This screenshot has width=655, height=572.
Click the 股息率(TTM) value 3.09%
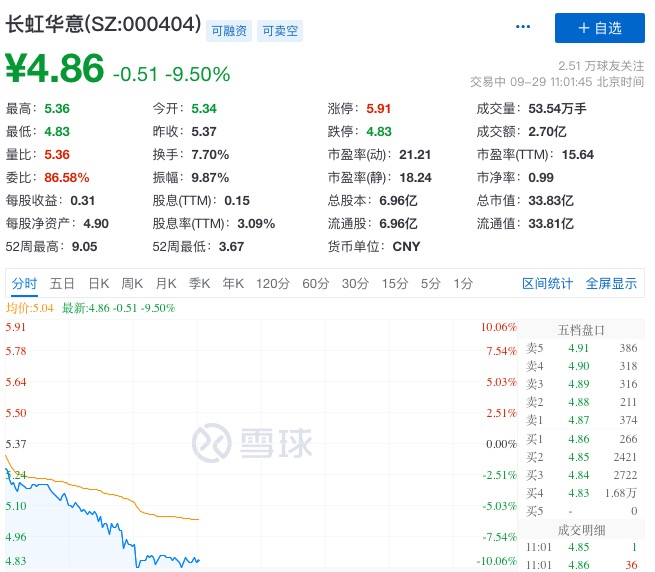(x=256, y=224)
